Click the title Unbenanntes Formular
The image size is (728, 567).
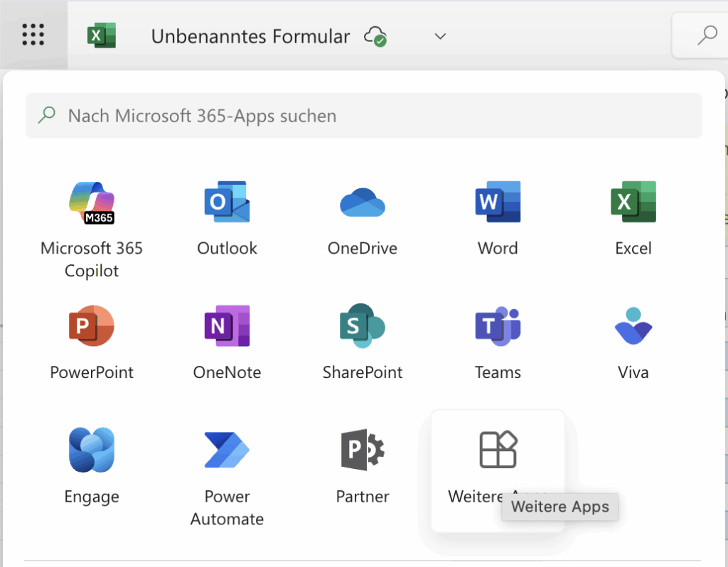tap(250, 37)
